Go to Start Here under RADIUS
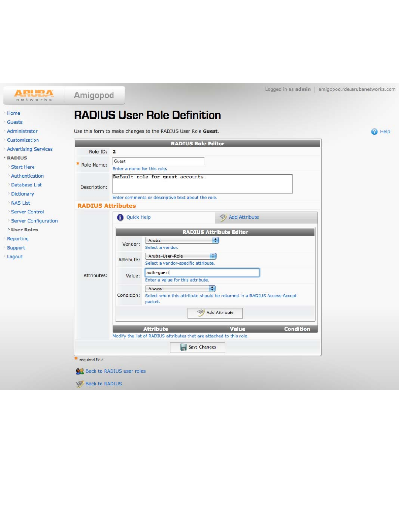 tap(23, 167)
